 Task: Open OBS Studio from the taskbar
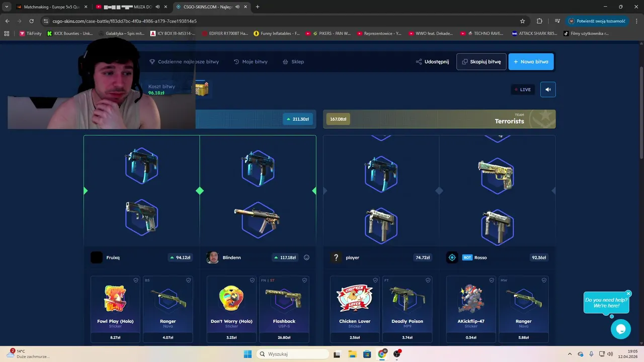(397, 354)
